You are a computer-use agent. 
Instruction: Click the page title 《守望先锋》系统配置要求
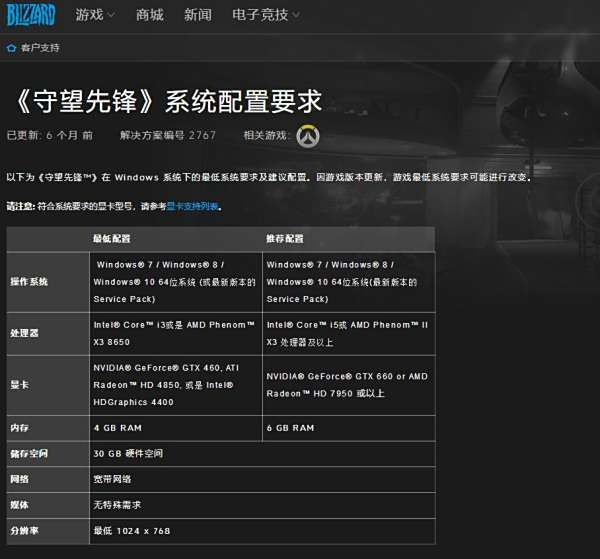point(168,102)
